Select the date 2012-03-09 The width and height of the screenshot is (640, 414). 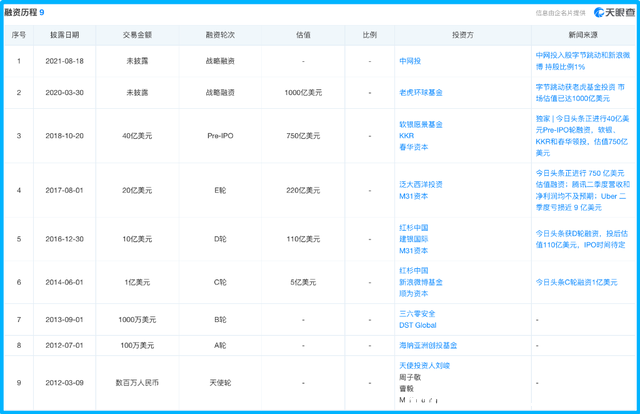(x=64, y=383)
